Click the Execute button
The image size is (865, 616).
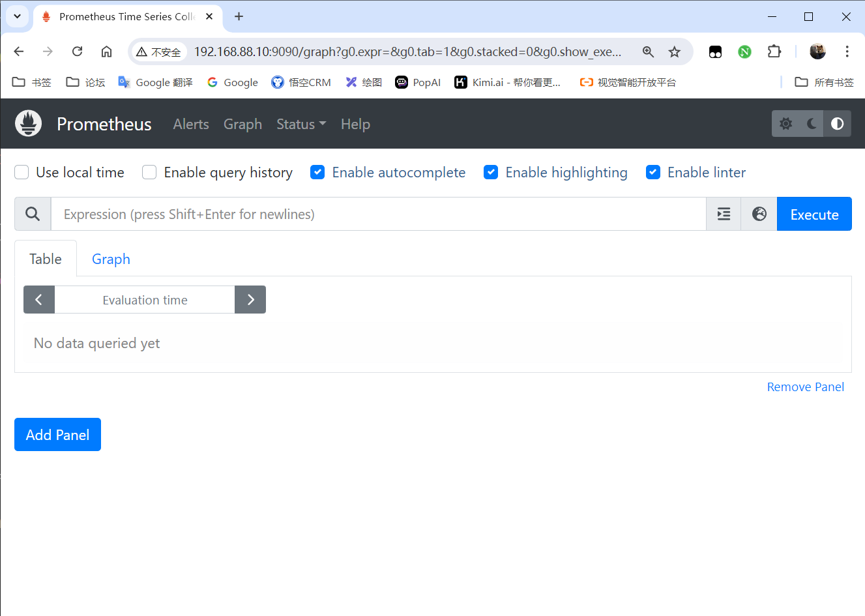click(x=814, y=214)
